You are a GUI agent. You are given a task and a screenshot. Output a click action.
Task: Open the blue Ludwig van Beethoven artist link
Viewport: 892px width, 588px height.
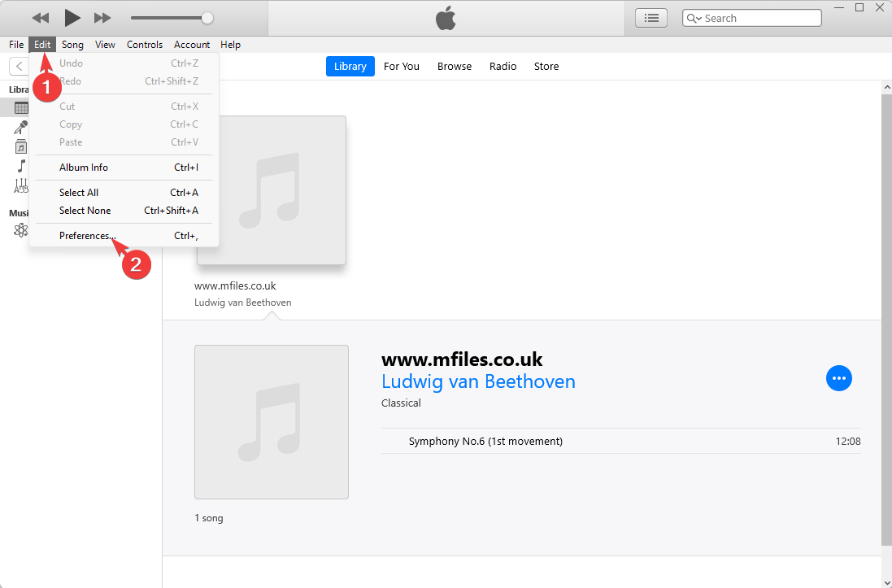coord(478,381)
